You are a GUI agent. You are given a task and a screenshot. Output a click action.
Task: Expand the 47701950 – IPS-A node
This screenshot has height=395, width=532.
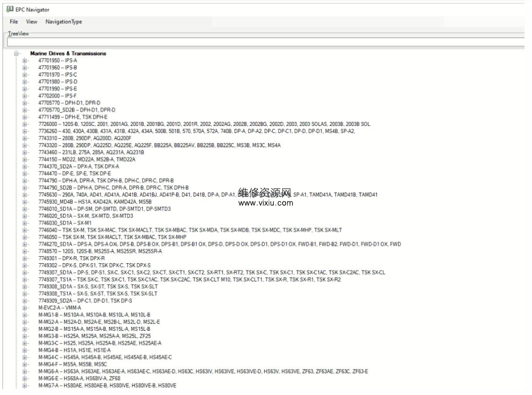pyautogui.click(x=24, y=61)
